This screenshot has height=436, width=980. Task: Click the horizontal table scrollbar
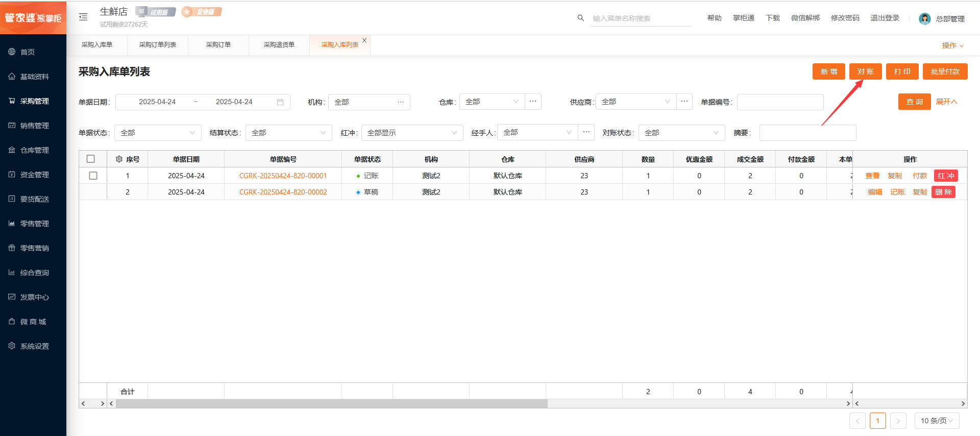pos(332,403)
